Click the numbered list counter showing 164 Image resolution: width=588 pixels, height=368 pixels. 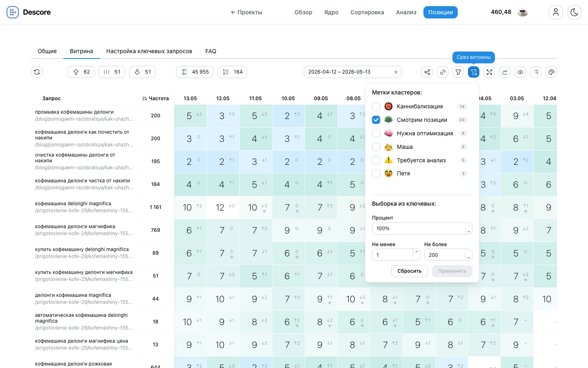click(232, 72)
